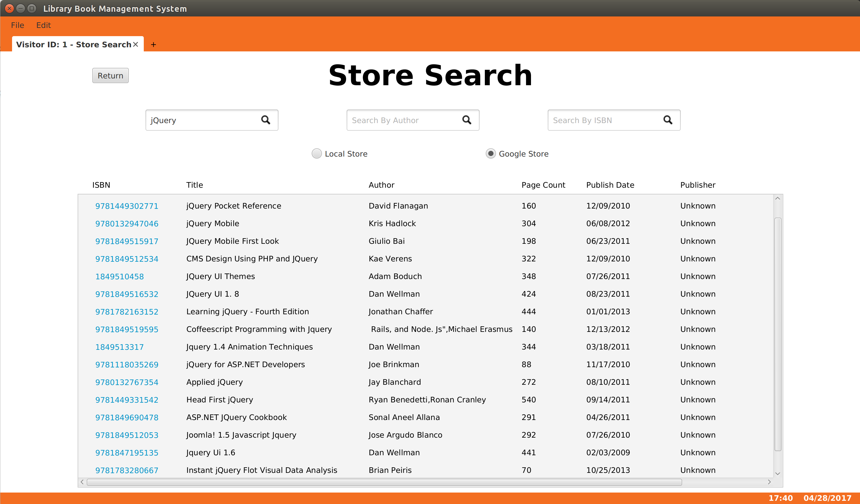
Task: Click the horizontal scroll right arrow
Action: click(x=769, y=482)
